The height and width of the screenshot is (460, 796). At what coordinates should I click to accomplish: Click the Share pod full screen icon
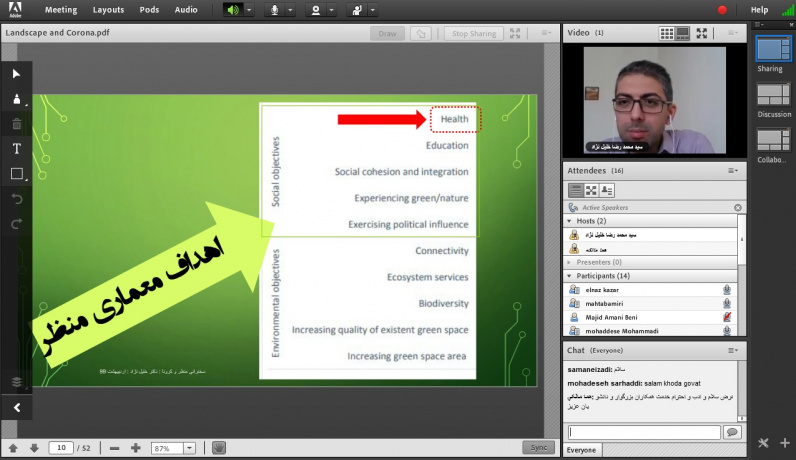(x=515, y=33)
